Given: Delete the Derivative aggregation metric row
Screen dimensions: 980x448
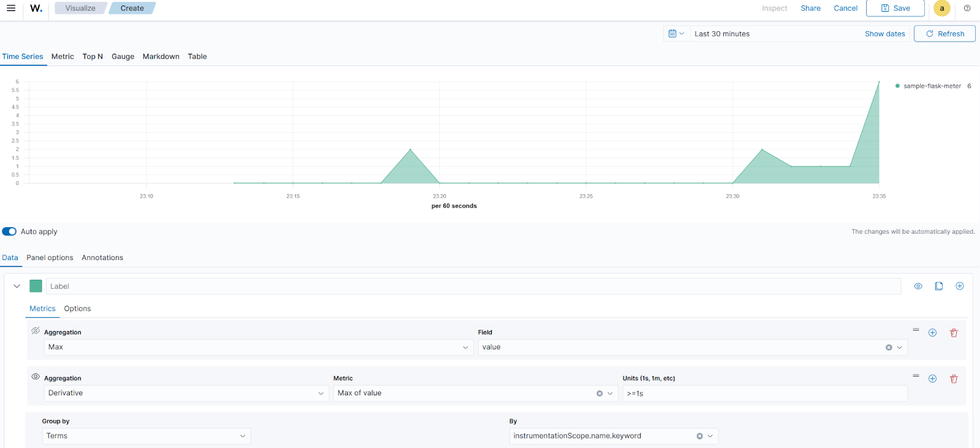Looking at the screenshot, I should click(x=954, y=379).
